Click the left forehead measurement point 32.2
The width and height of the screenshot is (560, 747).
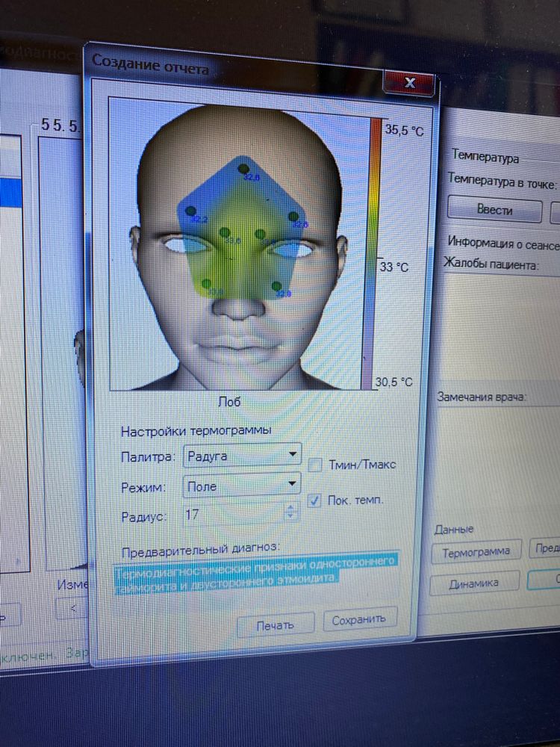[x=190, y=211]
